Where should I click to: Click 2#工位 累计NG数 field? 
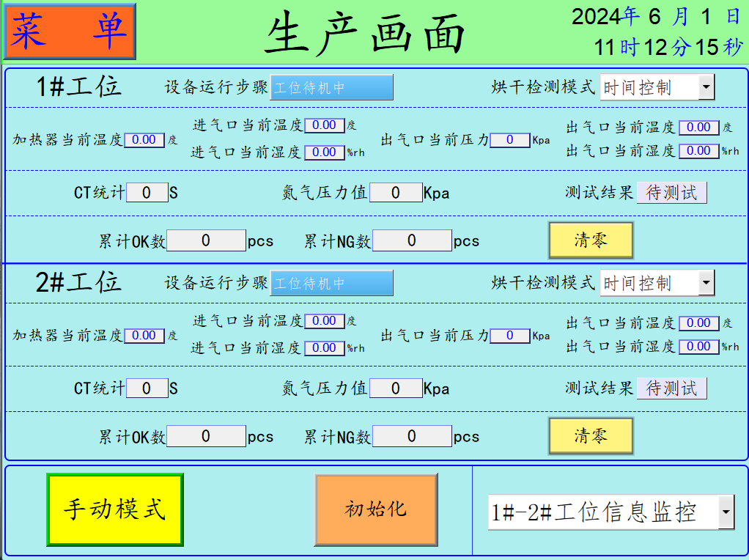click(412, 436)
